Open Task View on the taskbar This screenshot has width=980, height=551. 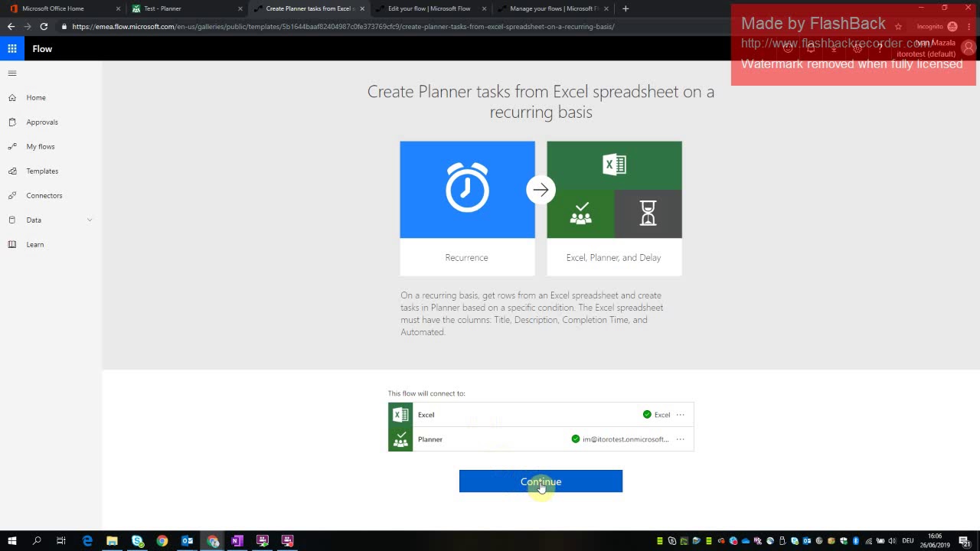pos(61,541)
